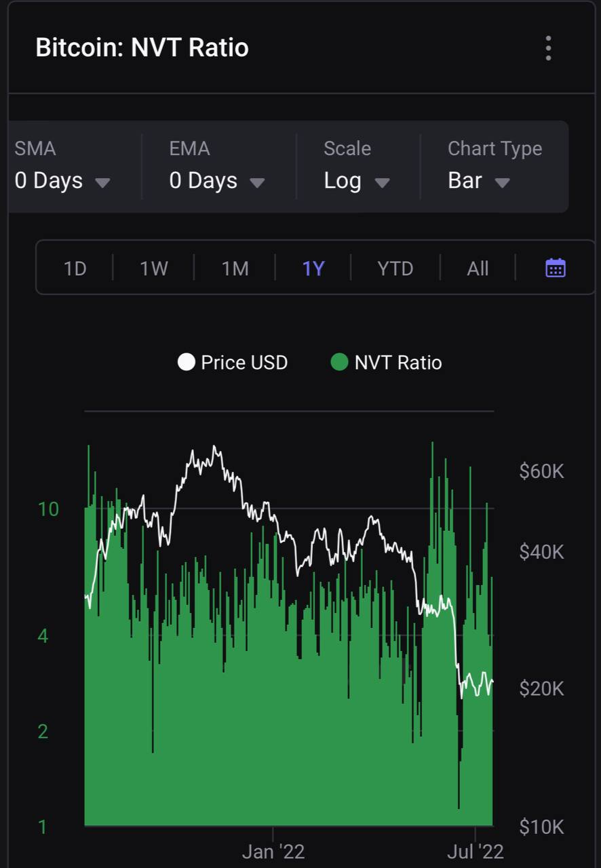This screenshot has height=868, width=601.
Task: Select the 1D time range
Action: (75, 269)
